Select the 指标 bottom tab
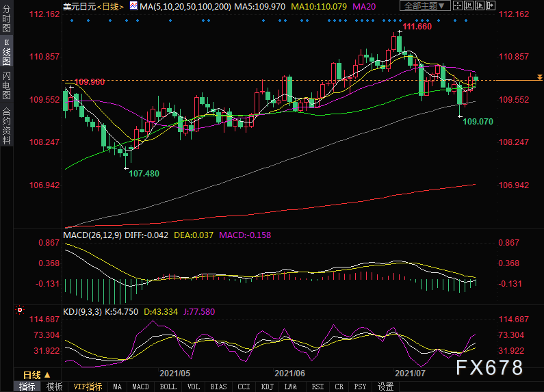Viewport: 544px width, 392px height. (27, 387)
